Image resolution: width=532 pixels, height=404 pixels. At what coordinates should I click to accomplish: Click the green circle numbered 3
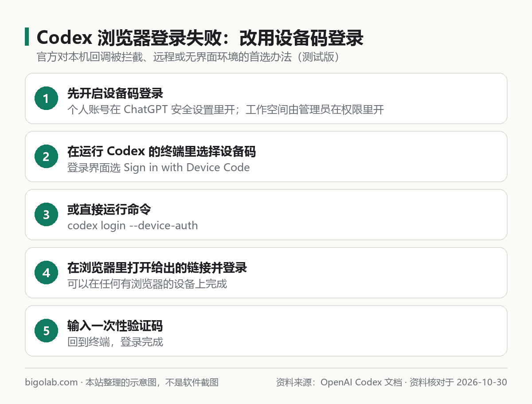pyautogui.click(x=46, y=215)
